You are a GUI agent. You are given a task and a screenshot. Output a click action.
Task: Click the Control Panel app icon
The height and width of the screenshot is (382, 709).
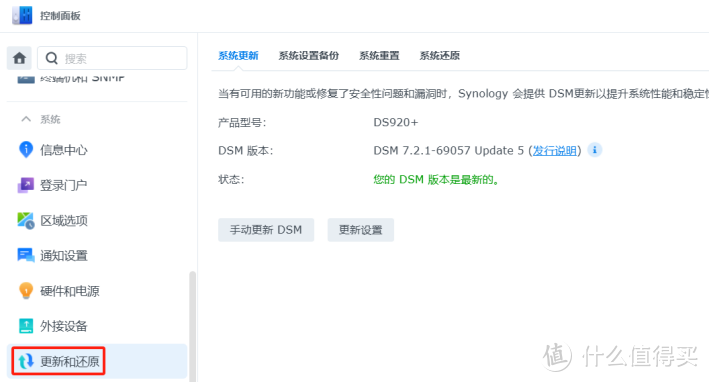click(22, 15)
